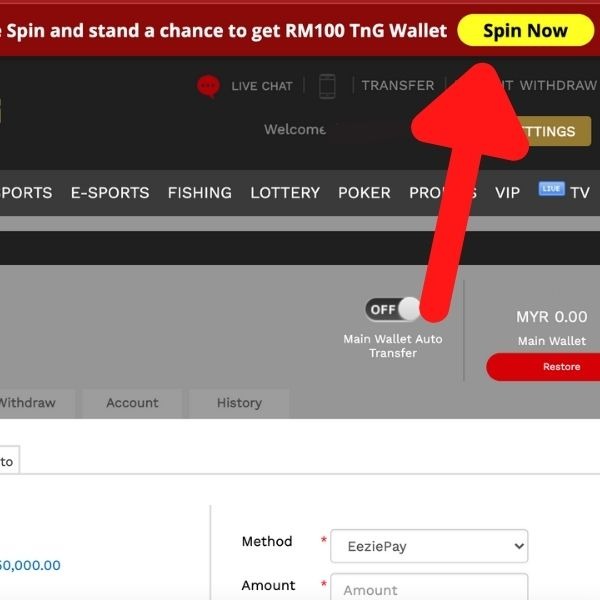Open the History tab
Viewport: 600px width, 600px height.
coord(239,403)
